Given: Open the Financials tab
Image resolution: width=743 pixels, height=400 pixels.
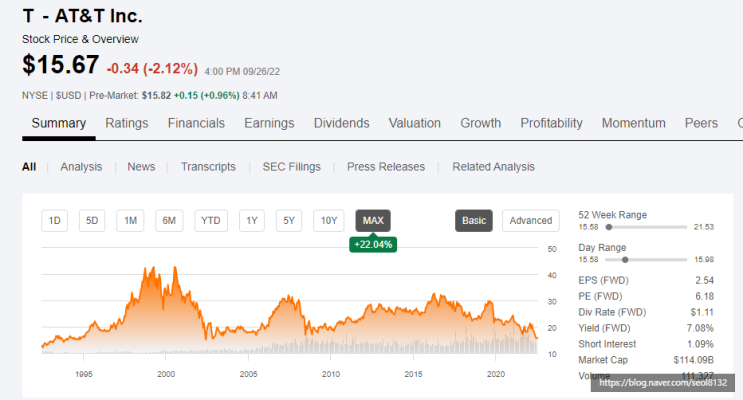Looking at the screenshot, I should point(196,123).
